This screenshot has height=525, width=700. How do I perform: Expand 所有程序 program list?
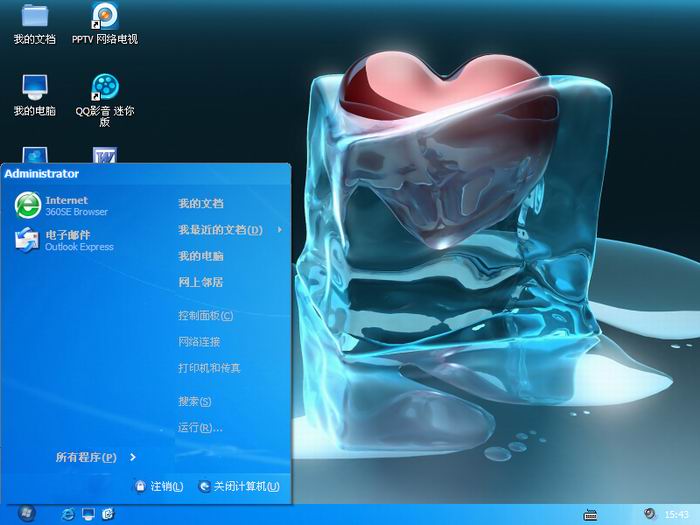95,457
